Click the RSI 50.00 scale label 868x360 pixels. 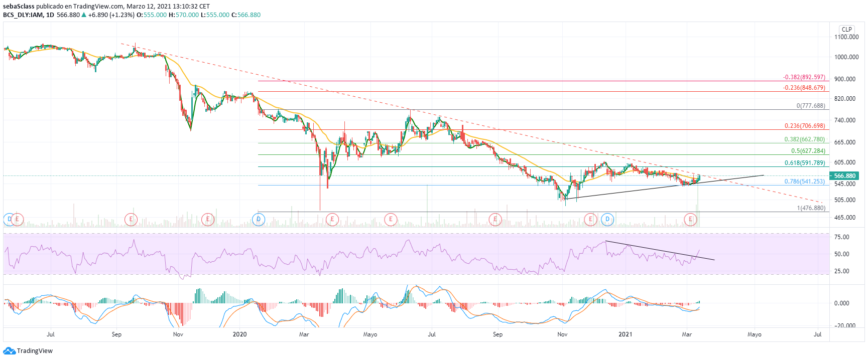pos(842,254)
